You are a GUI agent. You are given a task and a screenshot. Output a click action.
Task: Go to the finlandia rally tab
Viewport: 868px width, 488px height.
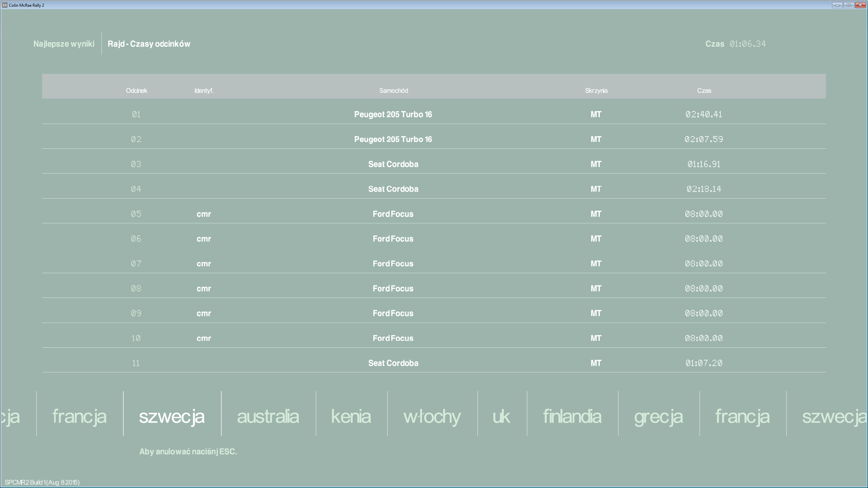[x=572, y=416]
